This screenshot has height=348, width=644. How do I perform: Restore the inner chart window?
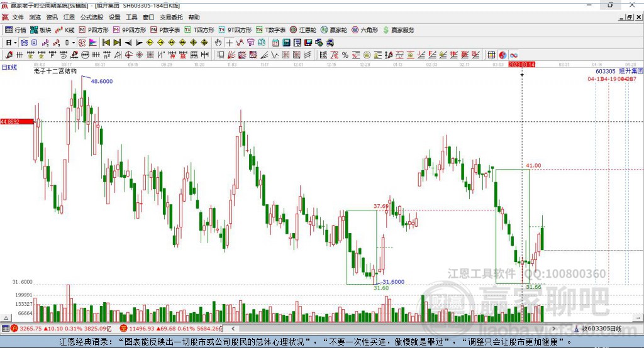(630, 17)
